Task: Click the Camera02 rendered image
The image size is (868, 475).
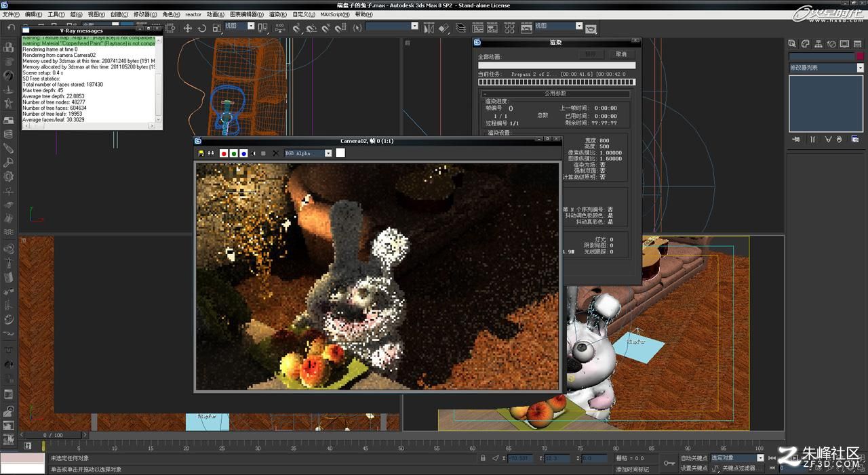Action: [x=377, y=276]
